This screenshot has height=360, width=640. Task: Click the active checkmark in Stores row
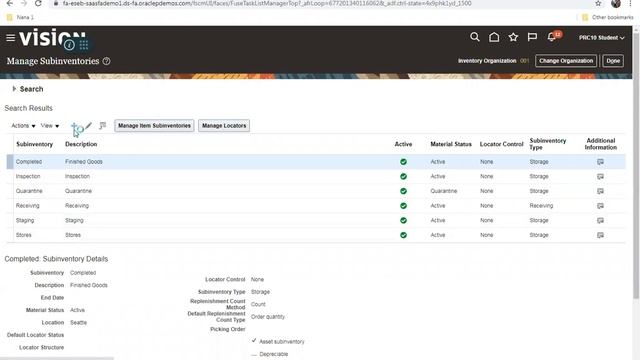coord(403,236)
